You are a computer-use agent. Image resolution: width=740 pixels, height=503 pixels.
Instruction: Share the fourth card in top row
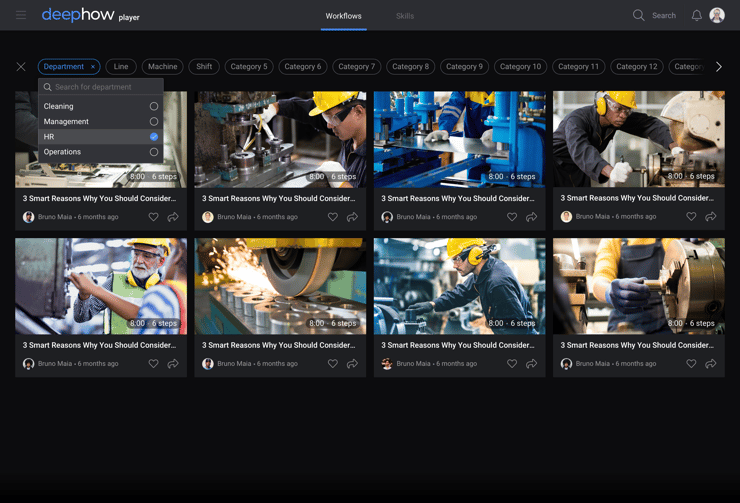coord(711,217)
